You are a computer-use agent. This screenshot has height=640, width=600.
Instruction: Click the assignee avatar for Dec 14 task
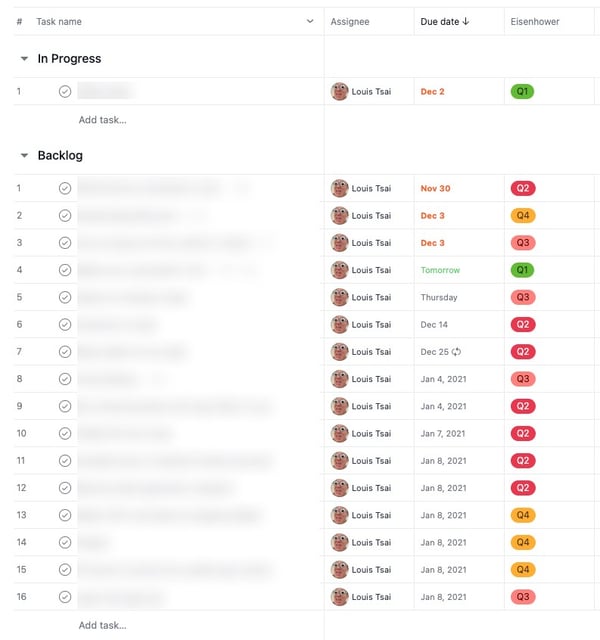340,324
